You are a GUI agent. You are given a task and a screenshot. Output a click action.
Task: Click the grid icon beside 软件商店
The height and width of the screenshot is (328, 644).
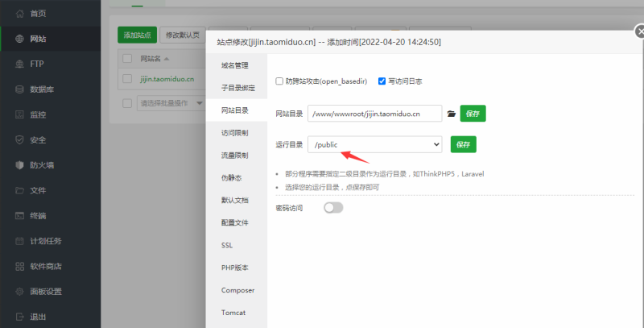pos(19,266)
